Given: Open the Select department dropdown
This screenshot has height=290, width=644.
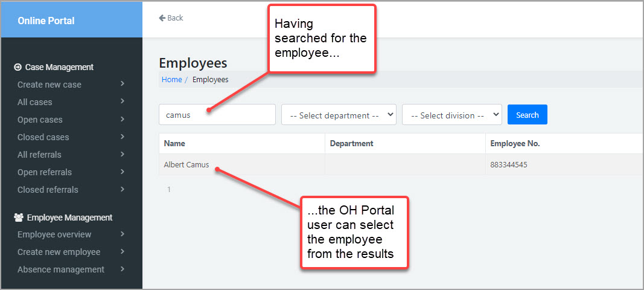Looking at the screenshot, I should point(339,115).
